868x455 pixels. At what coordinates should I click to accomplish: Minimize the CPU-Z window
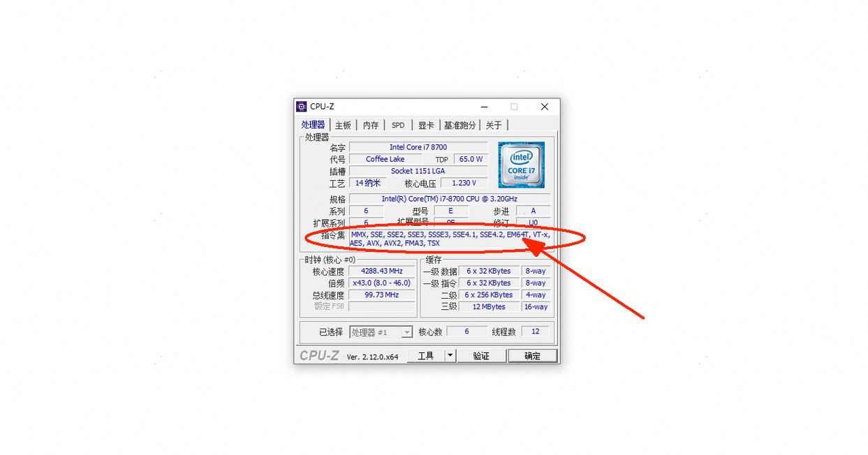click(x=484, y=107)
